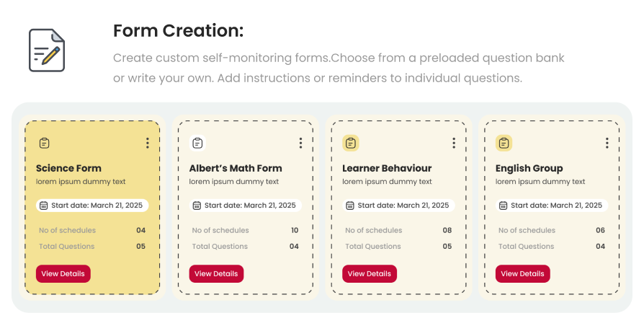Click the Form Creation document pencil icon
Screen dimensions: 644x326
47,50
